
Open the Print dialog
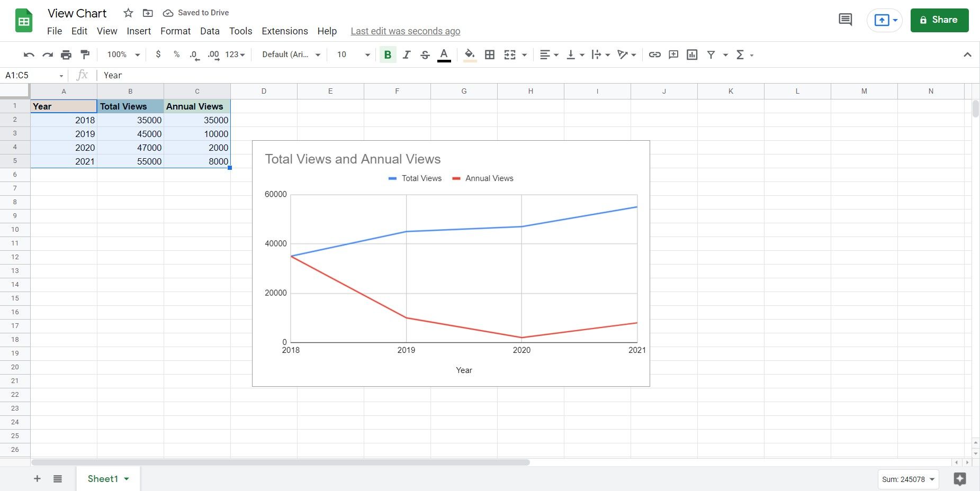[66, 54]
